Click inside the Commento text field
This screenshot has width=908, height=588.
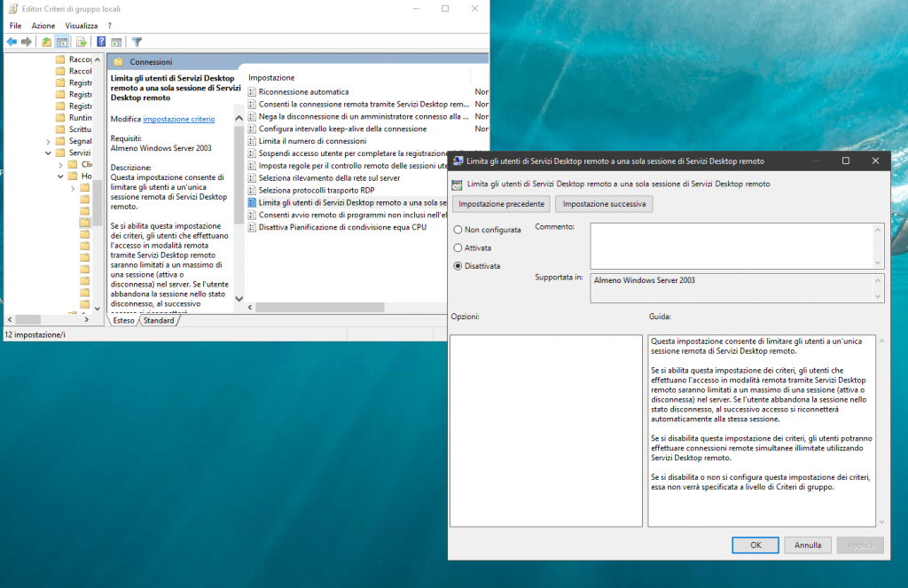[731, 244]
